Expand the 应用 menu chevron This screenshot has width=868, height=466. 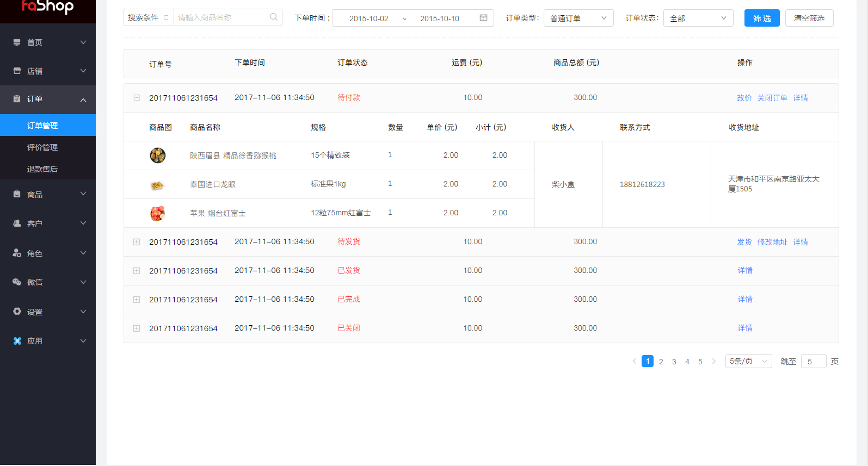[83, 341]
